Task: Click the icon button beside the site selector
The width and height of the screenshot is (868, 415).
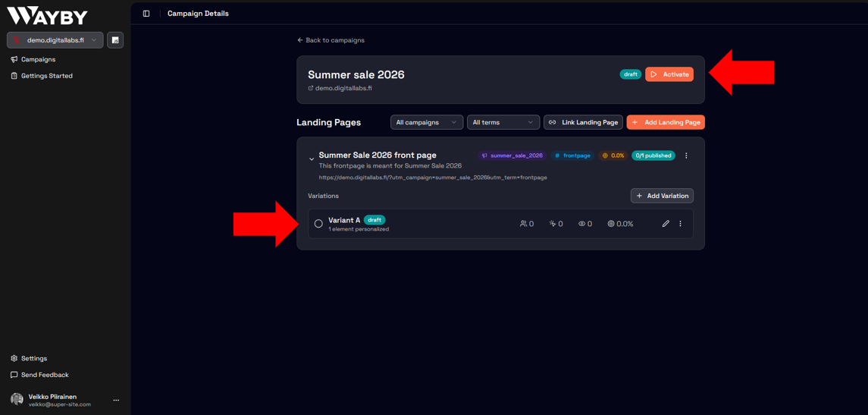Action: [x=115, y=40]
